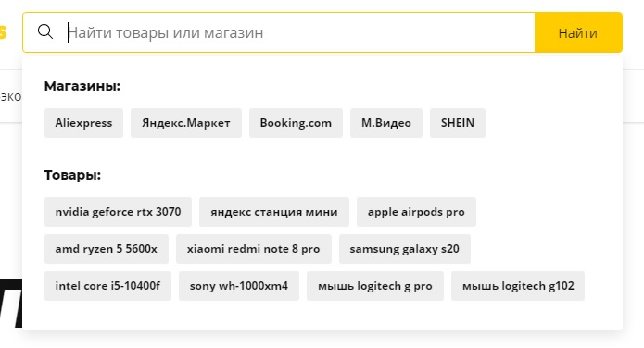Screen dimensions: 644x348
Task: Search for nvidia geforce rtx 3070
Action: 118,212
